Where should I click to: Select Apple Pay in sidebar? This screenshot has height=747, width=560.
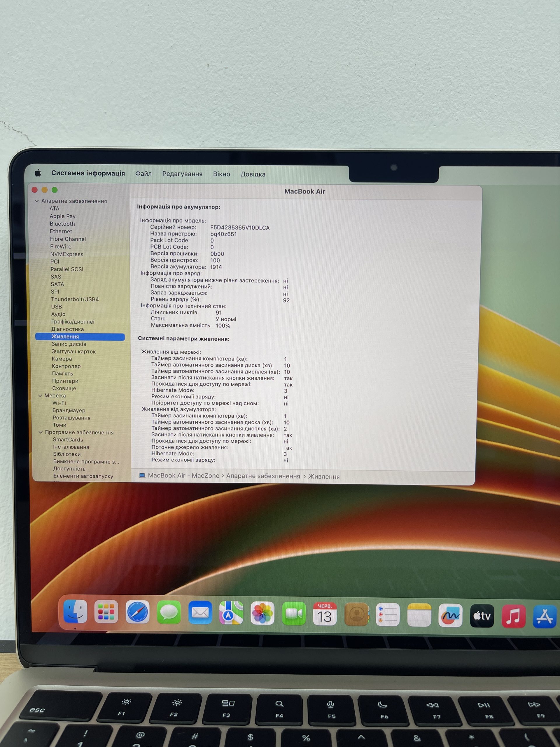click(62, 216)
